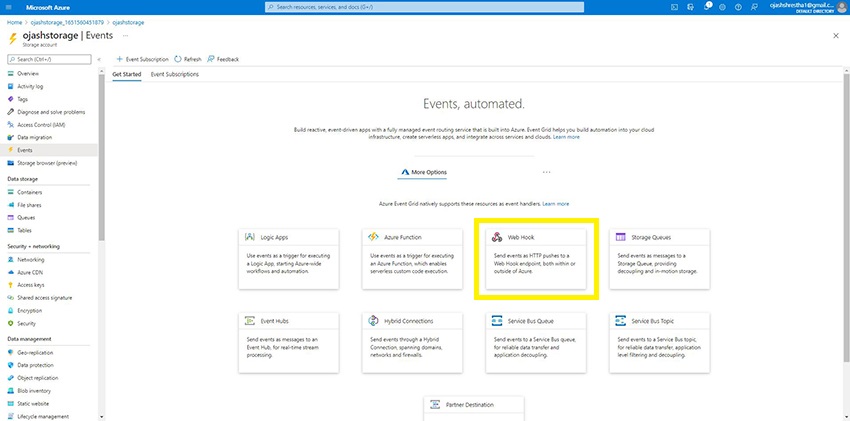
Task: Click the Refresh toolbar button
Action: point(188,59)
